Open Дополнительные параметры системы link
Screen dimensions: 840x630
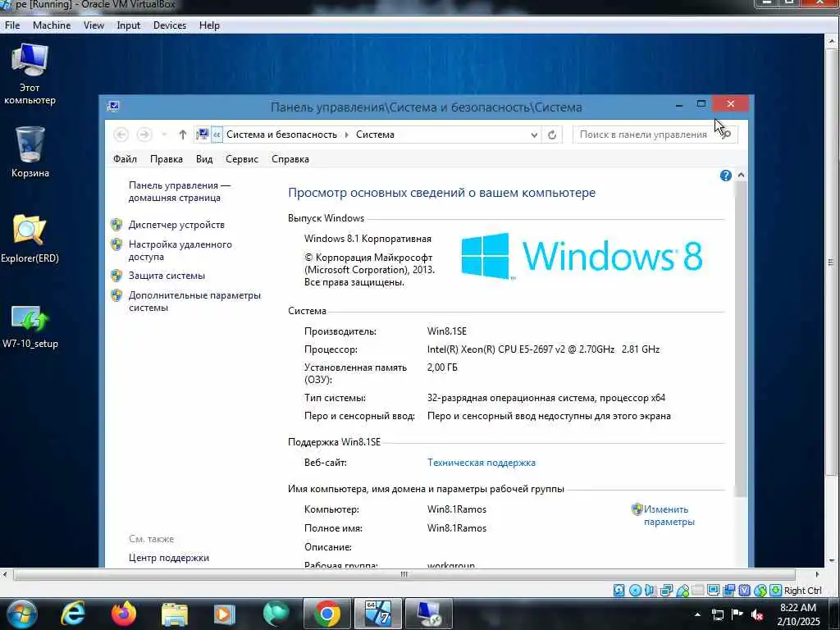tap(194, 302)
